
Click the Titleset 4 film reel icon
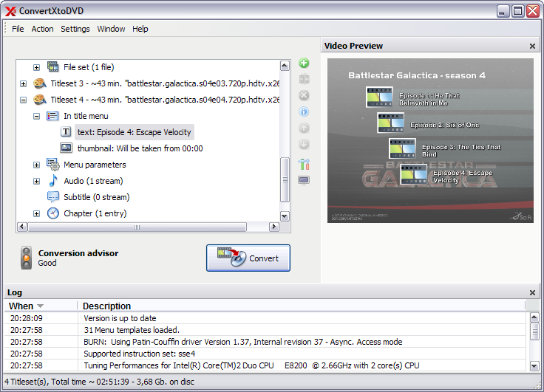pos(40,100)
